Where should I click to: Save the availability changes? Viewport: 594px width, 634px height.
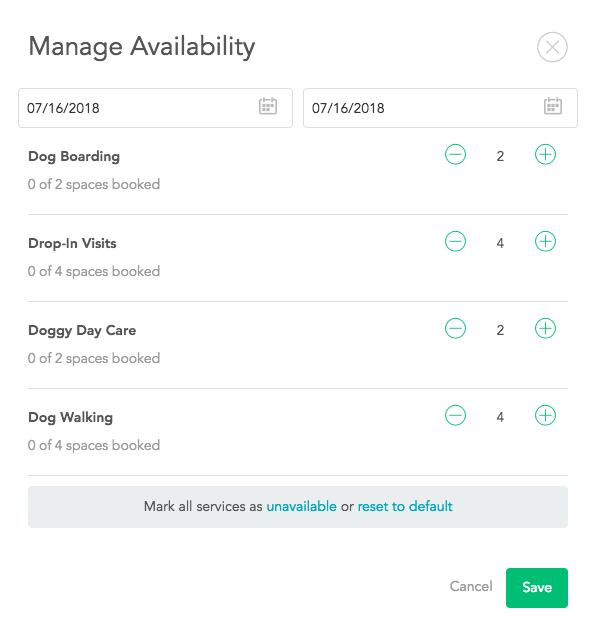click(x=537, y=588)
